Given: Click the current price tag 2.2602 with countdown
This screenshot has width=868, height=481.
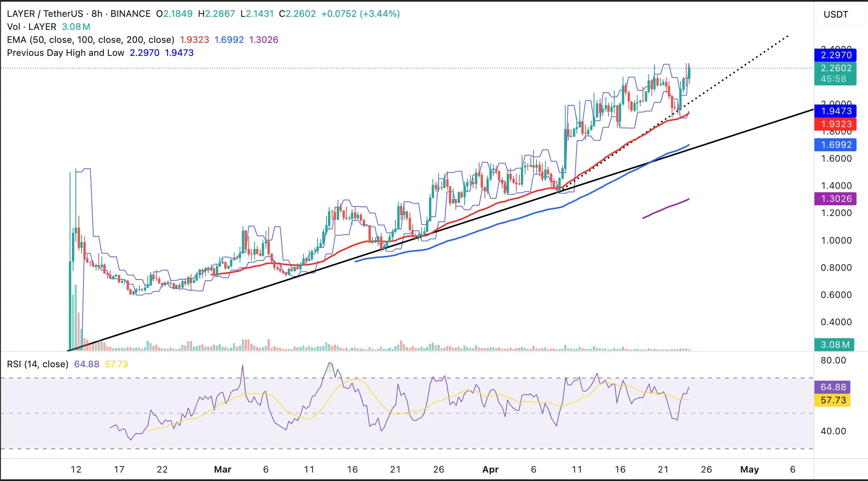Looking at the screenshot, I should click(x=836, y=73).
